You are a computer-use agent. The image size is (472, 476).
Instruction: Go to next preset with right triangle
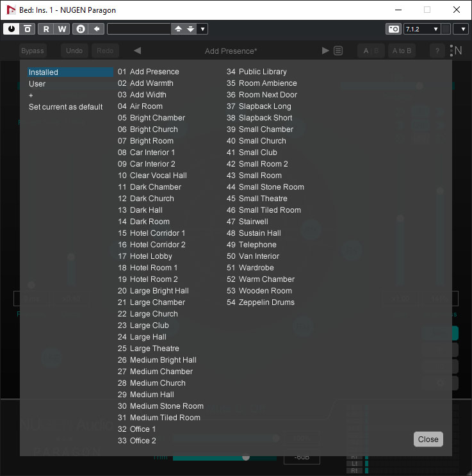click(x=325, y=51)
